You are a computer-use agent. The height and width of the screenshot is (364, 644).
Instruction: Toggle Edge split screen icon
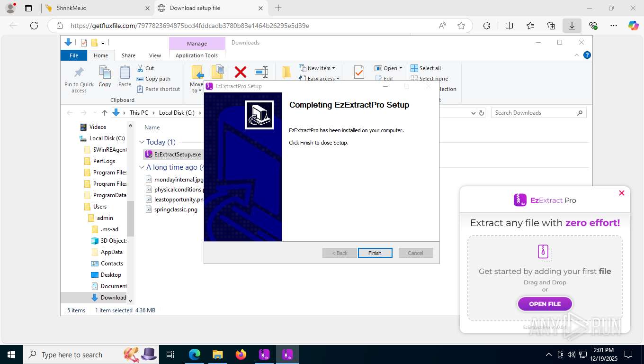point(510,26)
